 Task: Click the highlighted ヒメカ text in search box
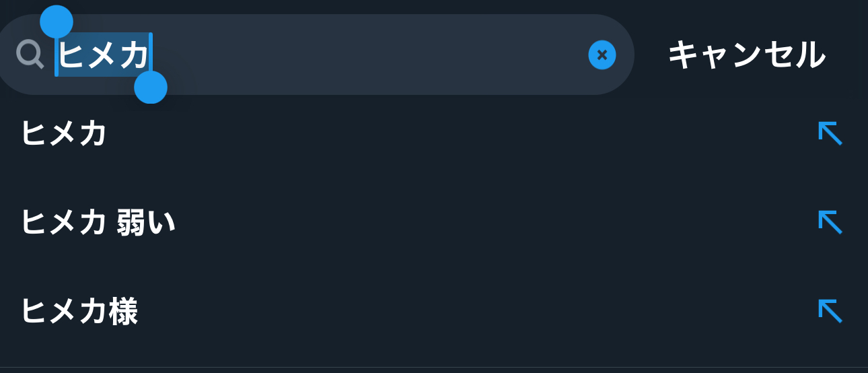104,55
